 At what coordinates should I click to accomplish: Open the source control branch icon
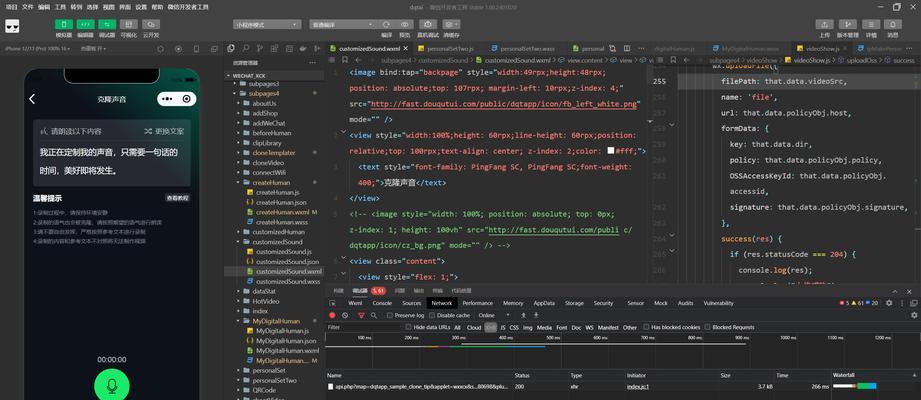point(259,48)
